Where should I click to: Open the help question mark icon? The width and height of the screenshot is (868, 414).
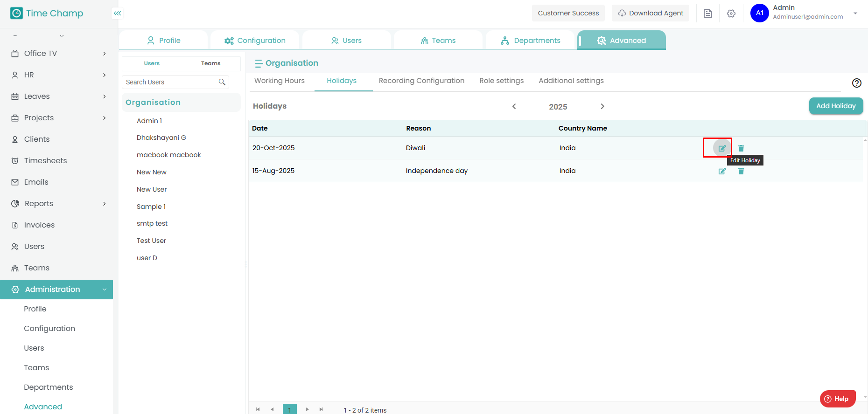(856, 83)
